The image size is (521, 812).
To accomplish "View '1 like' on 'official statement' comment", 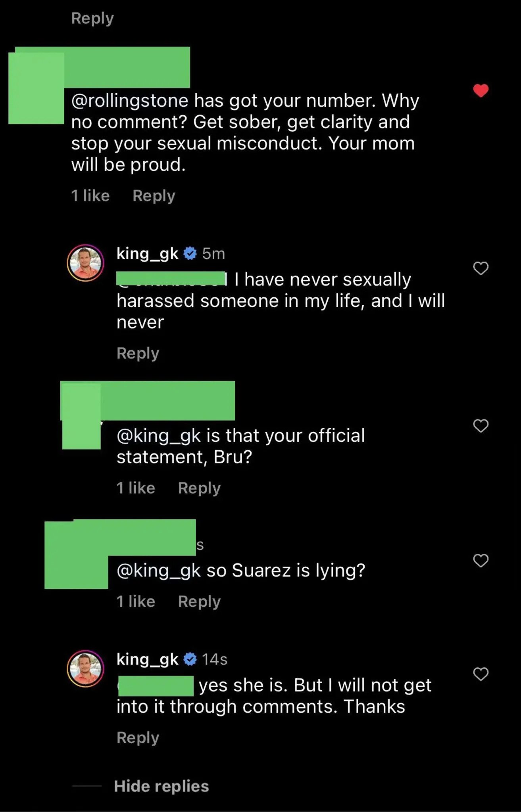I will [136, 488].
